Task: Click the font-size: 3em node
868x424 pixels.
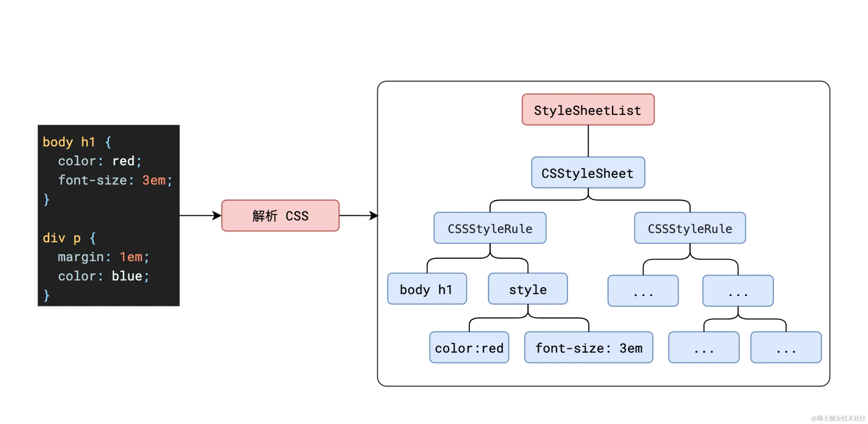Action: click(588, 348)
